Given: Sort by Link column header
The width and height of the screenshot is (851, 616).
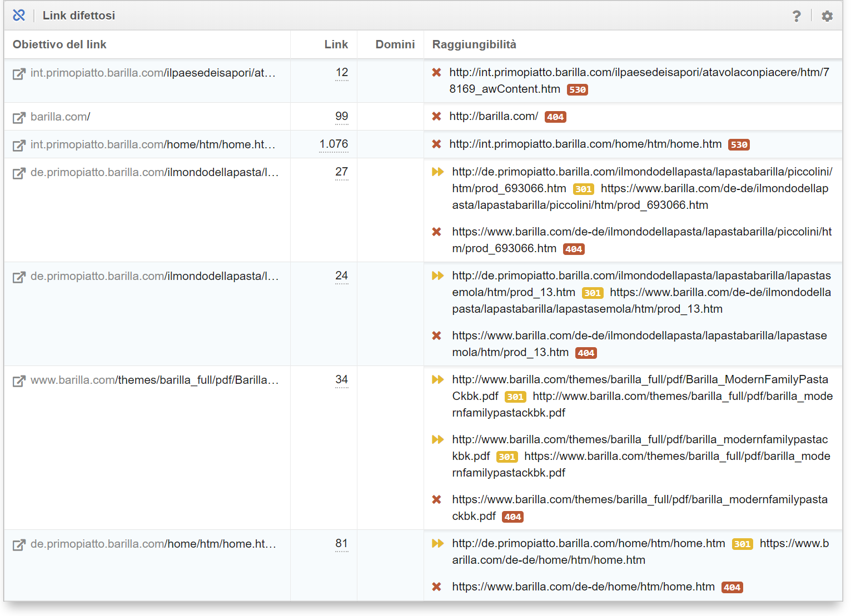Looking at the screenshot, I should [336, 44].
